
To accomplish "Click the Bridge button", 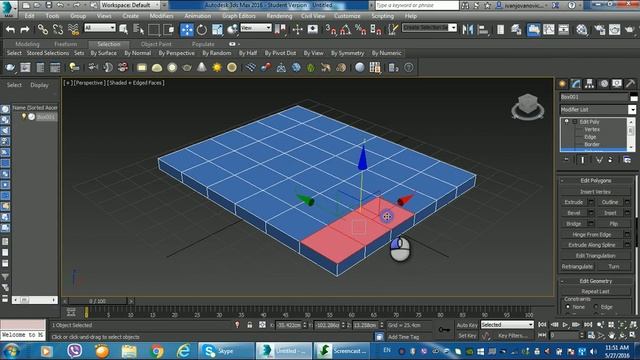I will [x=573, y=224].
